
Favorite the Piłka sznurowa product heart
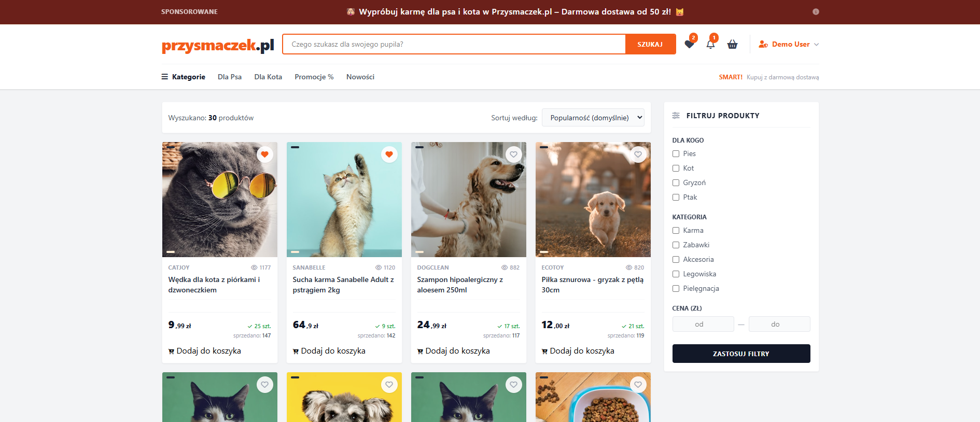638,154
